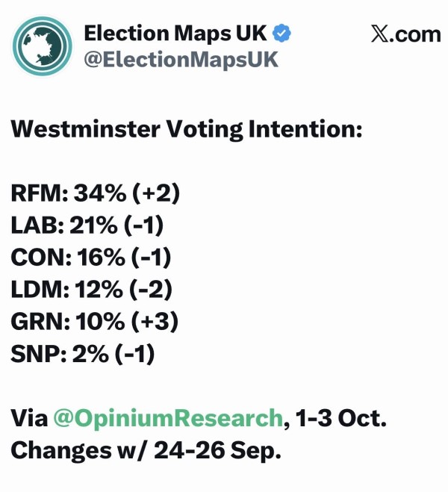This screenshot has height=492, width=448.
Task: Select the LAB: 21% (-1) line
Action: click(x=87, y=225)
